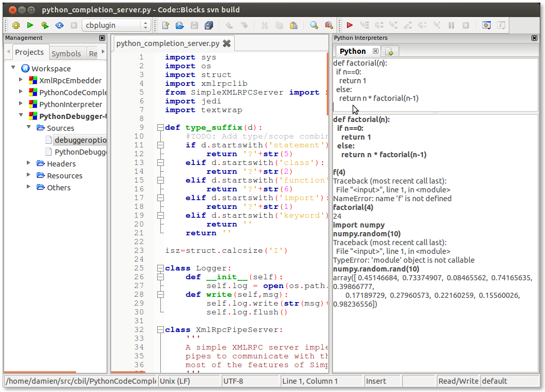Screen dimensions: 545x392
Task: Expand the Headers folder
Action: pos(29,162)
